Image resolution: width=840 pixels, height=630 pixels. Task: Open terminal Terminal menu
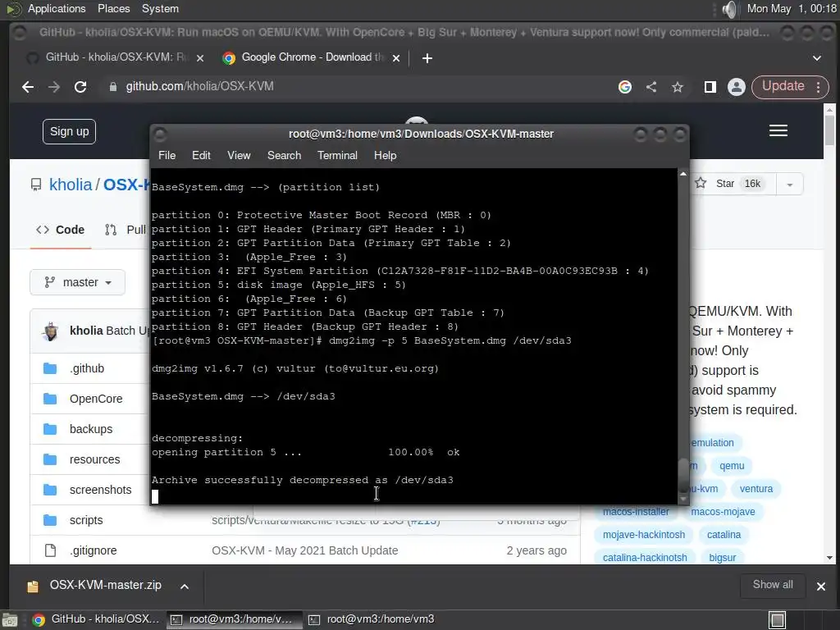[337, 155]
